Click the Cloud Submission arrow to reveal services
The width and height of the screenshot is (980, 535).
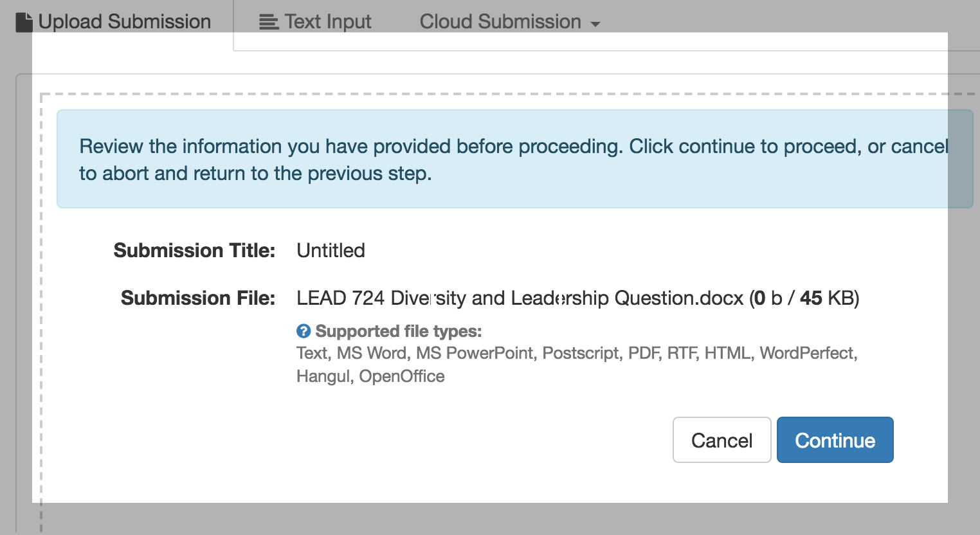pos(595,22)
